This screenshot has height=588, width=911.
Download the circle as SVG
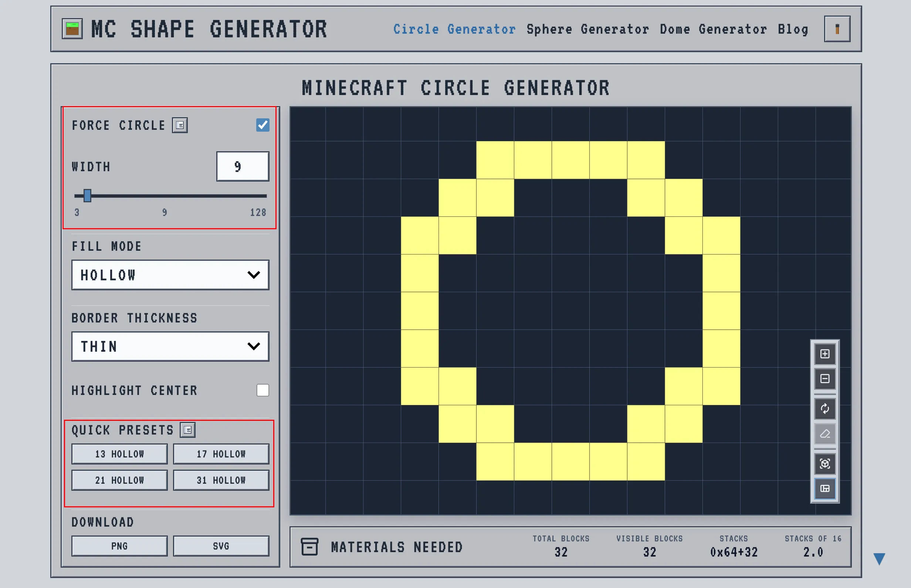221,546
